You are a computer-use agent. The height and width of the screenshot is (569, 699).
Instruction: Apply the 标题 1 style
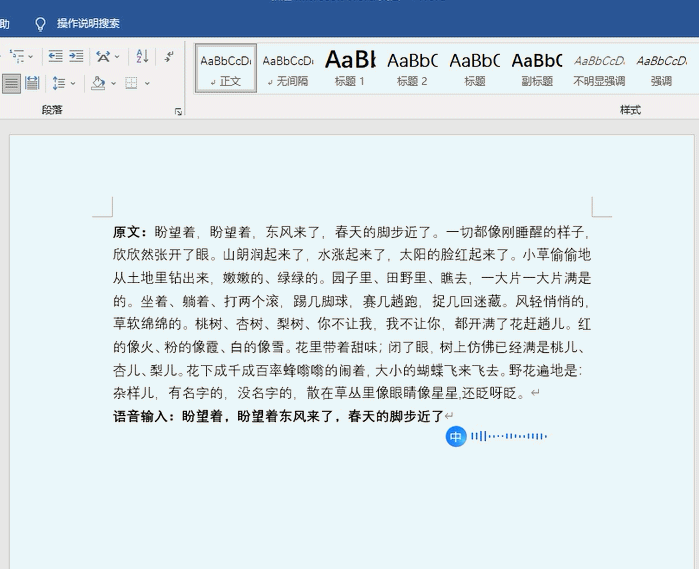pyautogui.click(x=350, y=67)
